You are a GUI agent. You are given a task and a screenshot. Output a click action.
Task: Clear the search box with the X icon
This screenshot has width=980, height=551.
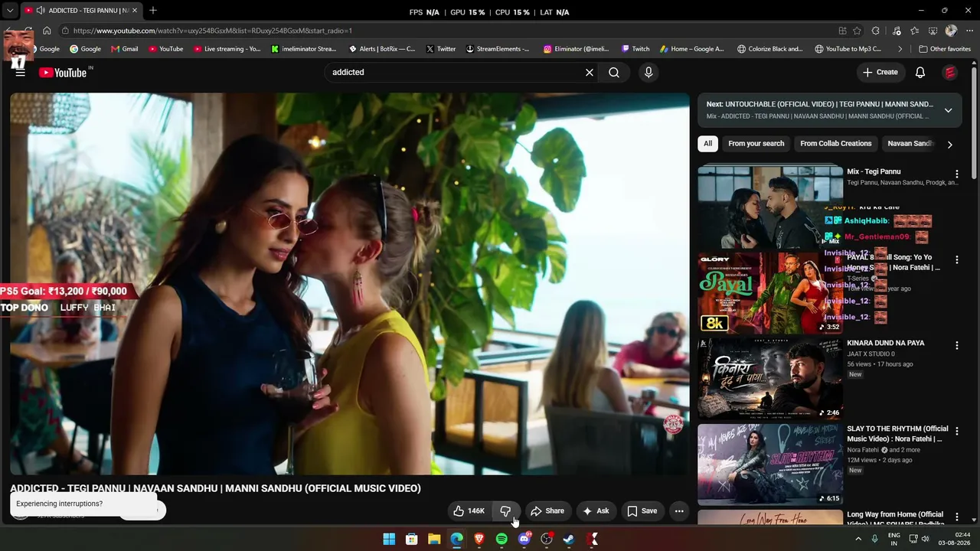click(590, 73)
